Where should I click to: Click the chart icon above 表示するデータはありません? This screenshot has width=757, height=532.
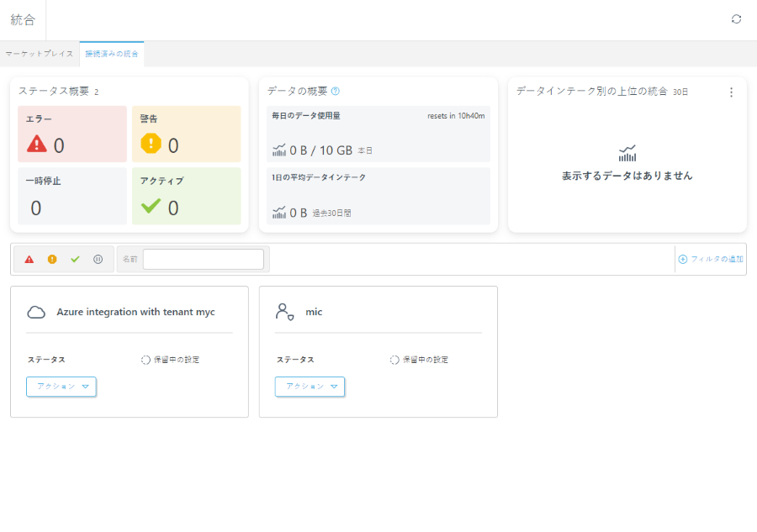point(627,153)
